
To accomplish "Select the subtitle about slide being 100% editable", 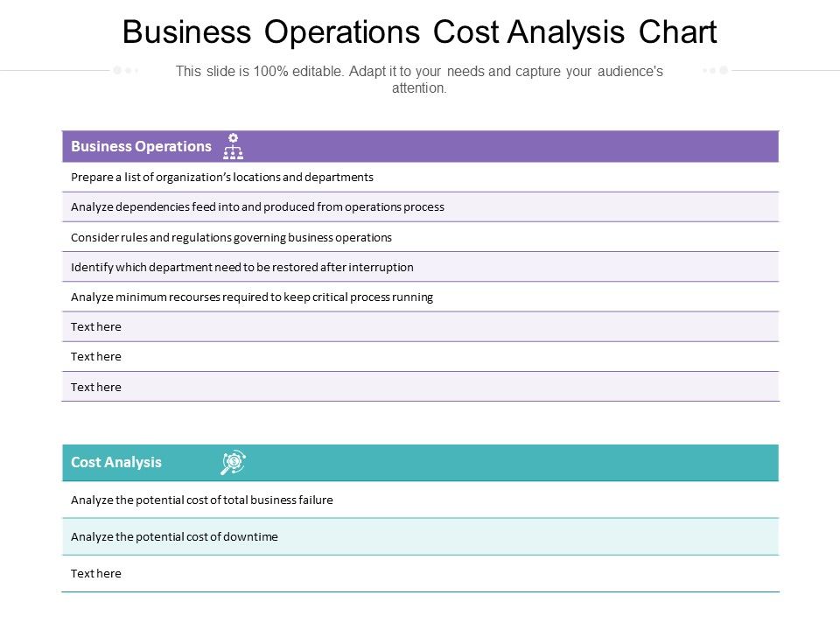I will pos(419,80).
